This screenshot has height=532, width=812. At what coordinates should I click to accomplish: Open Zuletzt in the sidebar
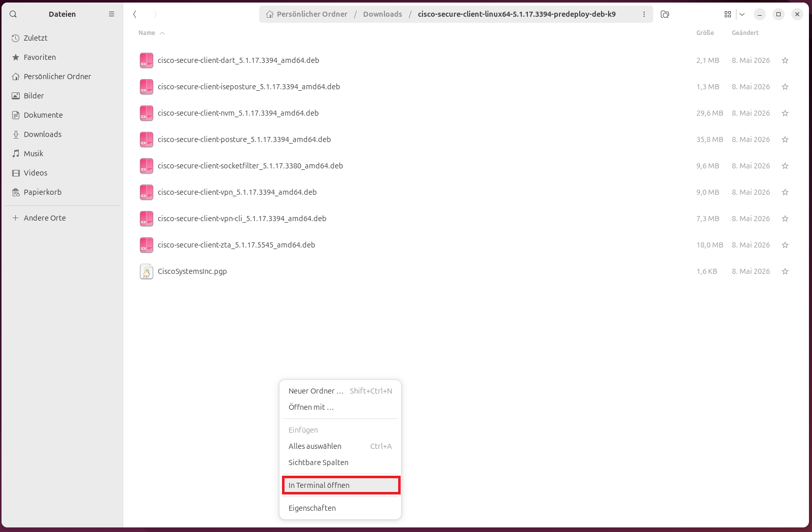(63, 38)
